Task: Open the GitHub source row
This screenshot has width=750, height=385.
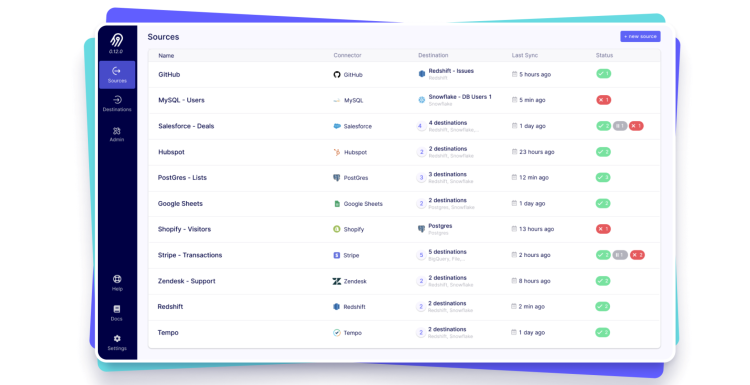Action: (x=404, y=75)
